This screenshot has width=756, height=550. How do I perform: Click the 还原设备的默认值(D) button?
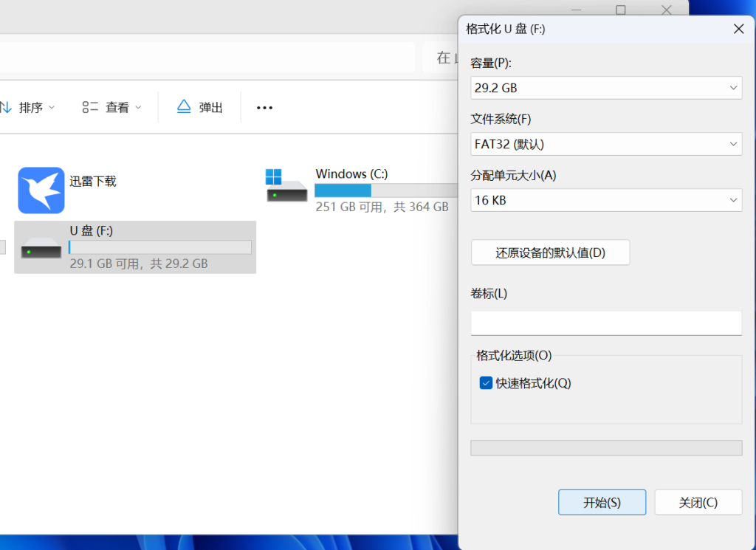click(x=550, y=252)
